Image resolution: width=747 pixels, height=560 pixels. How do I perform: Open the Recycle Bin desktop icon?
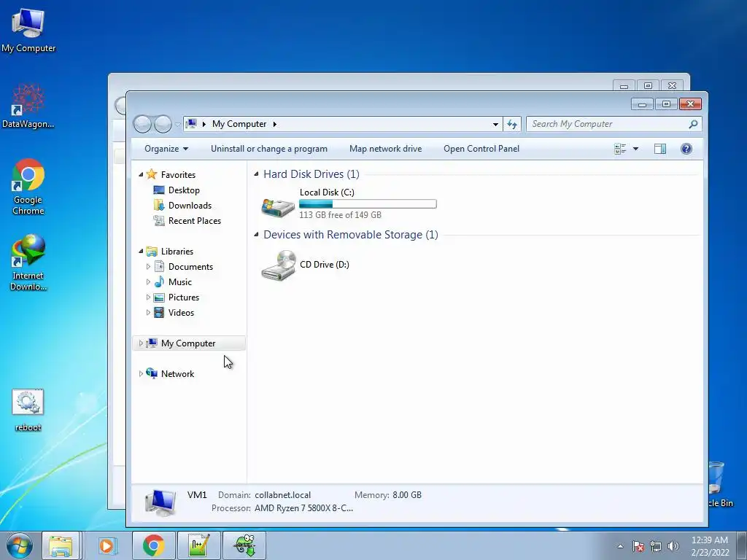(719, 484)
